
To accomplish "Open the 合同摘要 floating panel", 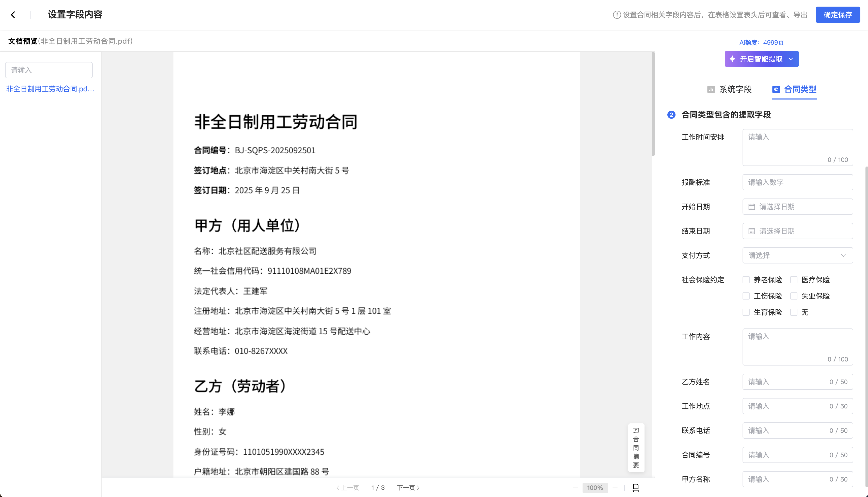I will pos(636,448).
